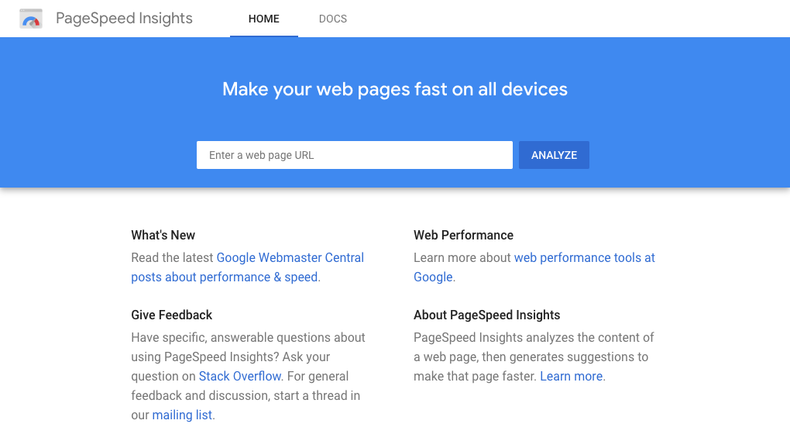Image resolution: width=790 pixels, height=434 pixels.
Task: Open posts about performance & speed link
Action: click(x=224, y=277)
